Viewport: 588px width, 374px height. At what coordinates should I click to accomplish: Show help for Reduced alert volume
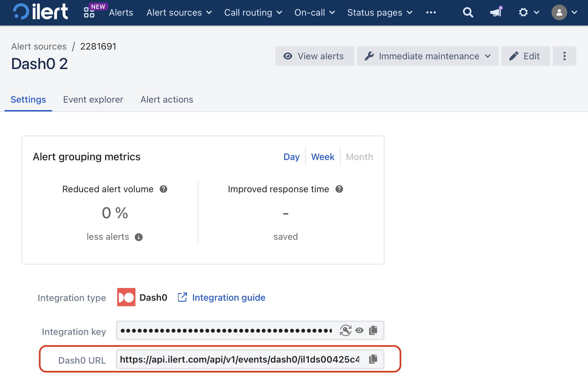163,189
